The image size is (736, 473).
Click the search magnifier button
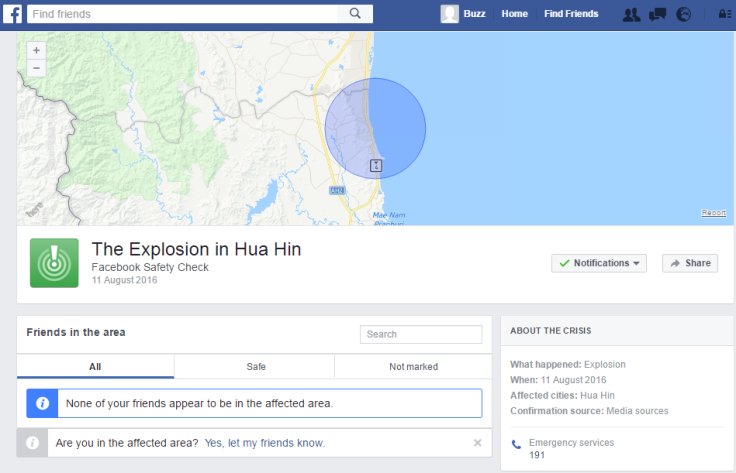(355, 14)
